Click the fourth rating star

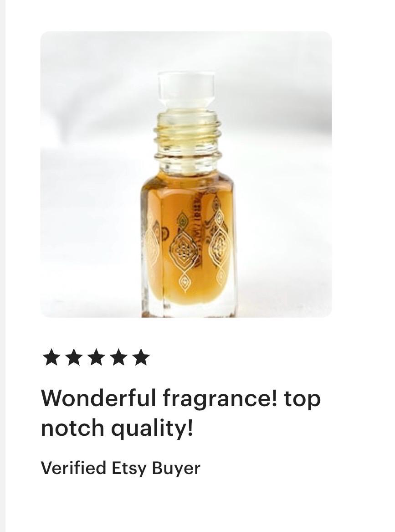[x=118, y=357]
